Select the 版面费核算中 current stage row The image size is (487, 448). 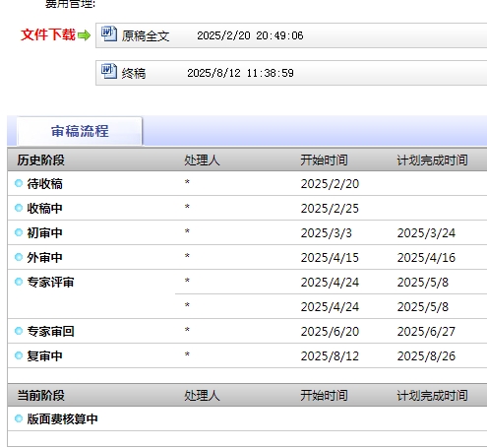coord(247,418)
